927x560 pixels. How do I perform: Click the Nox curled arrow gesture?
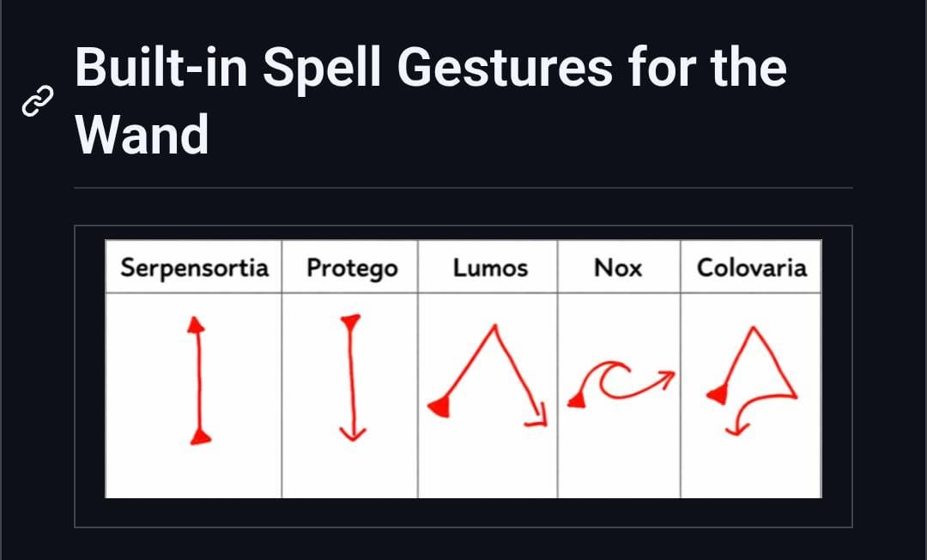pos(620,383)
